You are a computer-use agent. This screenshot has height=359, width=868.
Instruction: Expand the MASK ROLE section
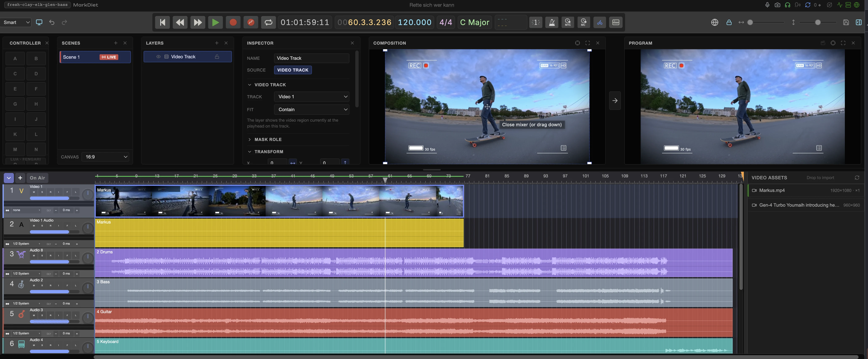point(250,139)
